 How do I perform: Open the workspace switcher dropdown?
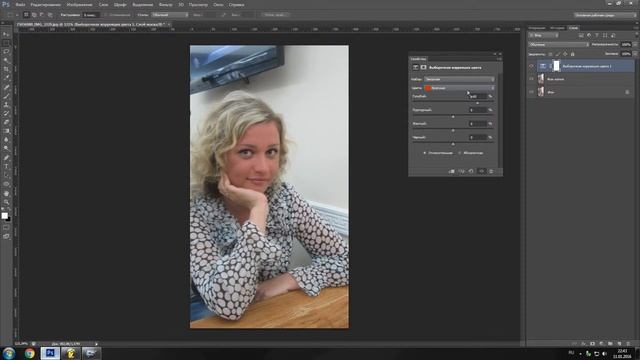point(605,15)
